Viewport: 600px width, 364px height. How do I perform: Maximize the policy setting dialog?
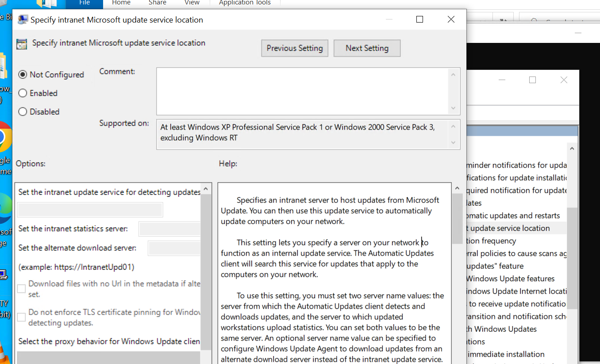(x=420, y=19)
